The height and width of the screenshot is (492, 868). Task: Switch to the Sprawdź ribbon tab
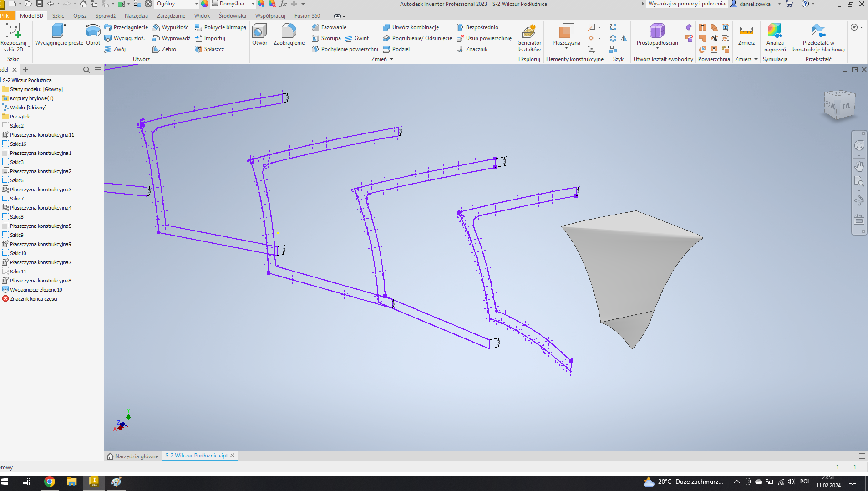pos(106,16)
